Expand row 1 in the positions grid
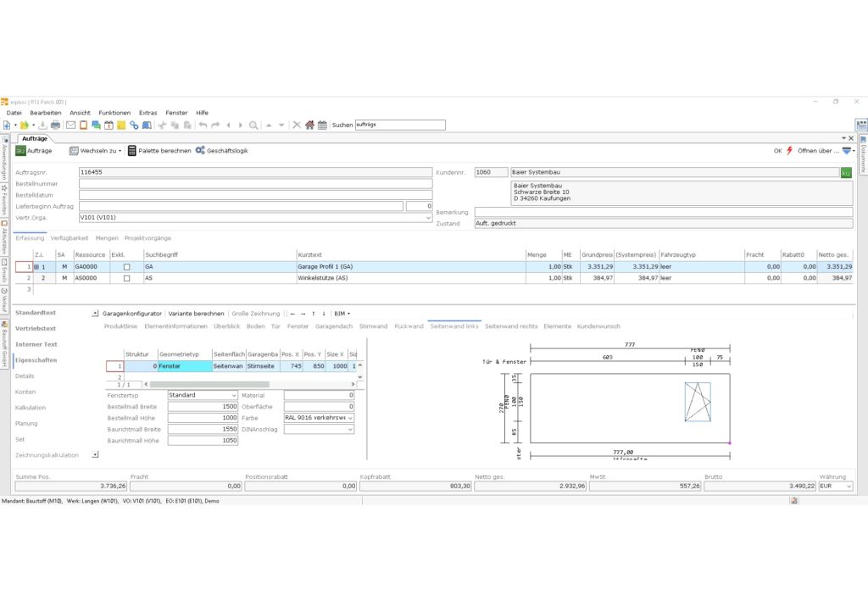Viewport: 868px width, 601px height. tap(36, 266)
